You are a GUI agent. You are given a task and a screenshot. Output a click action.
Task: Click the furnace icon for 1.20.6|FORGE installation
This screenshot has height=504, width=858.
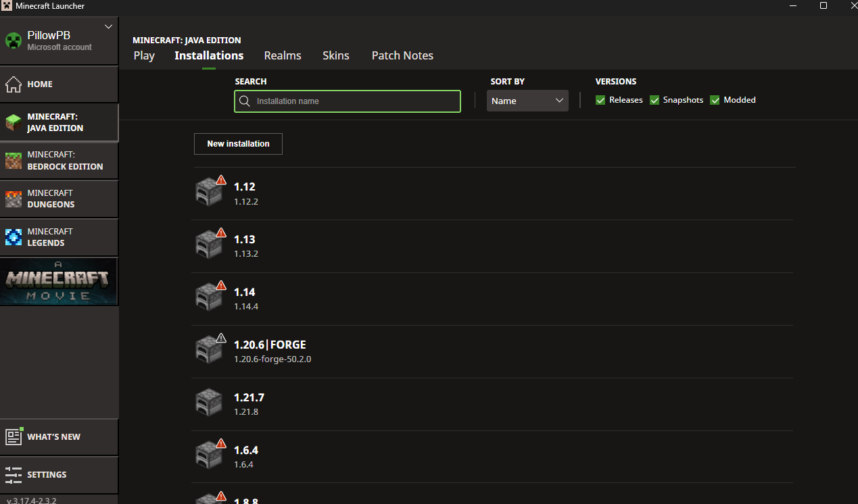pos(209,349)
